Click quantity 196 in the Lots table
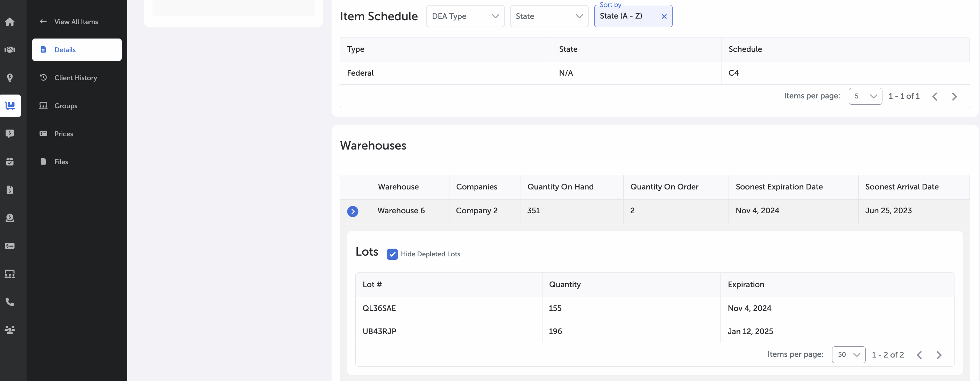This screenshot has height=381, width=980. (x=555, y=332)
